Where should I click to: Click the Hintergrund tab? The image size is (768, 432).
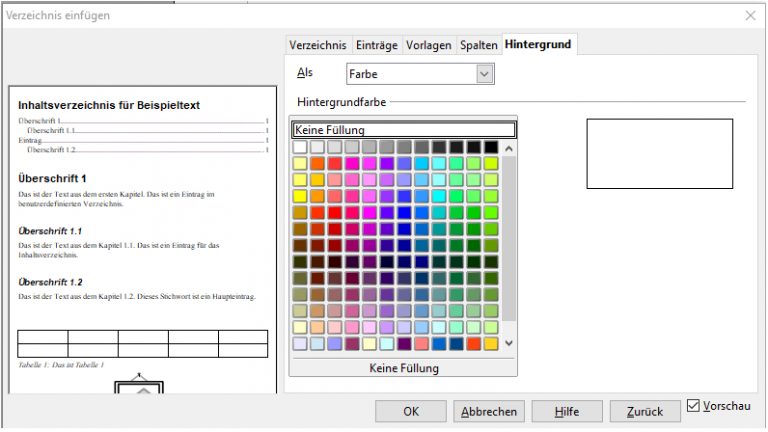point(538,44)
